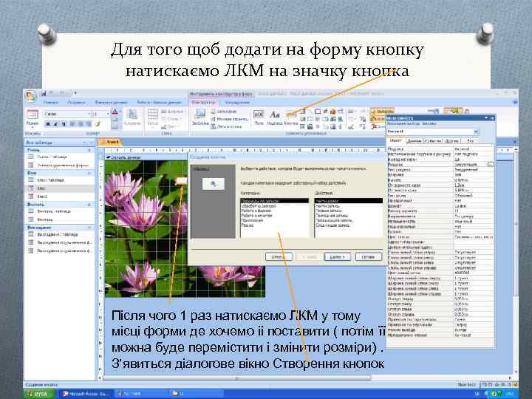This screenshot has width=532, height=399.
Task: Click the form's vertical scrollbar at right
Action: (x=516, y=262)
